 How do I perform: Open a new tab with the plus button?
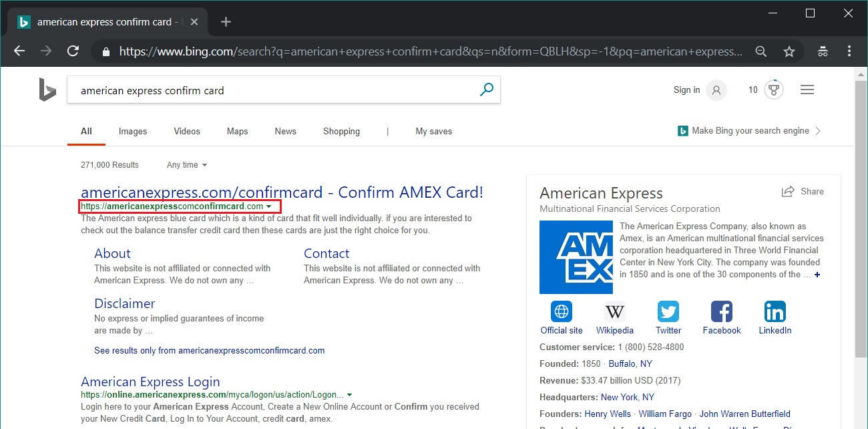[x=226, y=22]
